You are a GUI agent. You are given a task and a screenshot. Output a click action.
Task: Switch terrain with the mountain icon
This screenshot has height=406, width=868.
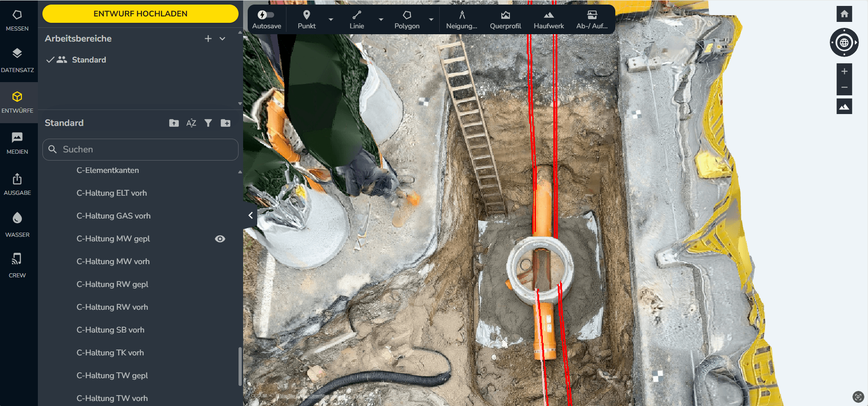(844, 107)
